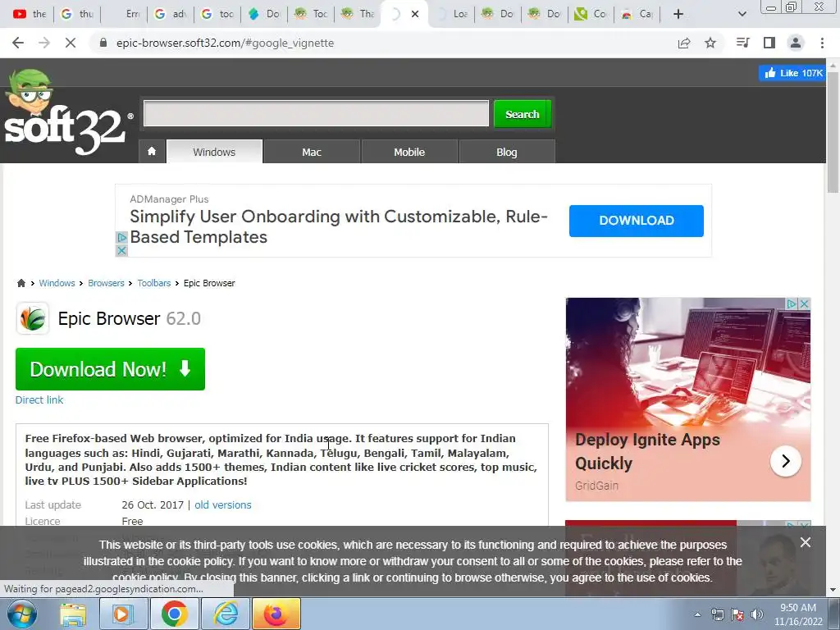Click the soft32 logo

pyautogui.click(x=67, y=113)
